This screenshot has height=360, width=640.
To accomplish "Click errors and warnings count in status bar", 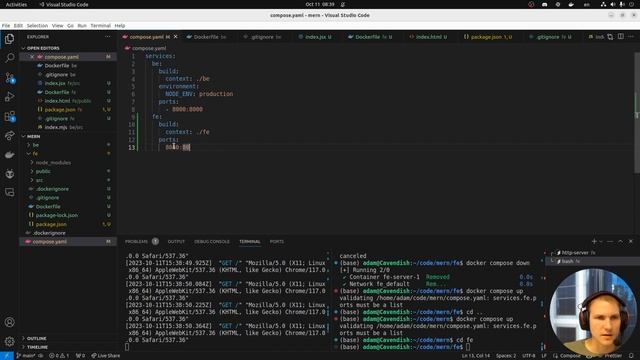I will (59, 356).
